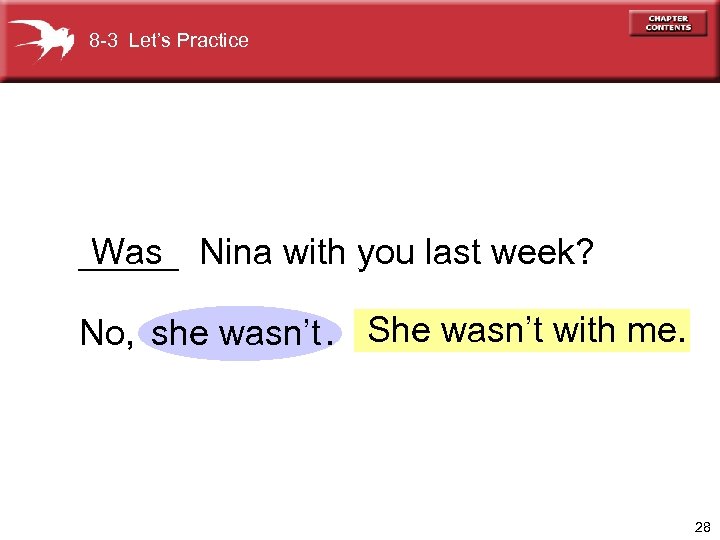The image size is (720, 540).
Task: Select the "8-3 Let's Practice" heading
Action: click(168, 41)
